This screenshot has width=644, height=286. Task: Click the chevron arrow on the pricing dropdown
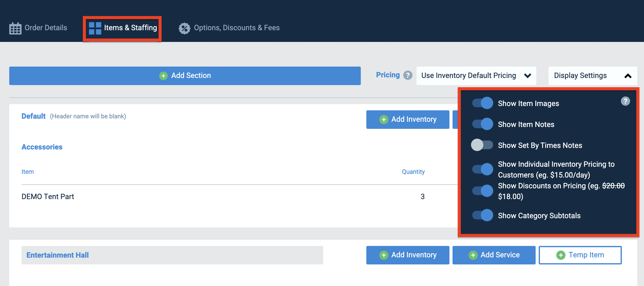[528, 76]
